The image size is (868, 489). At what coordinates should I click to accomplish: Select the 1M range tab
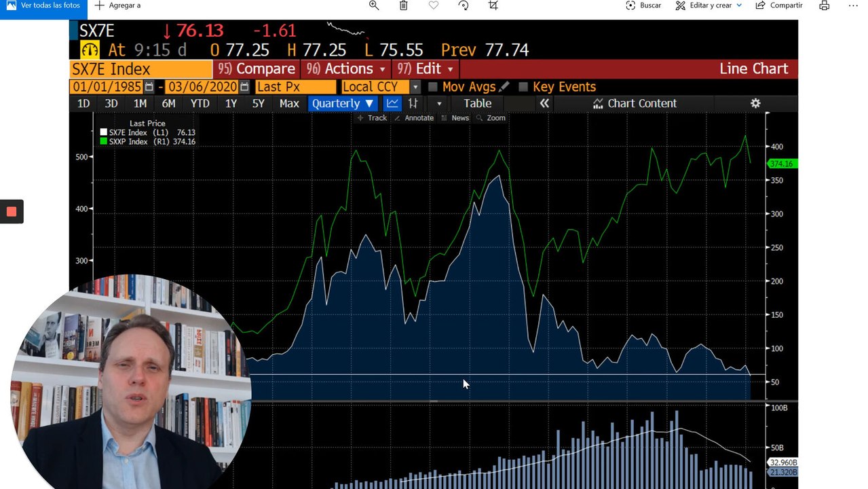pyautogui.click(x=140, y=103)
